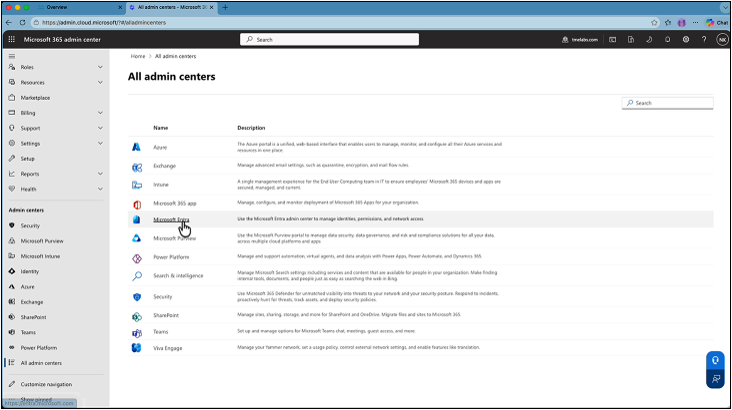Open SharePoint link in table
Image resolution: width=732 pixels, height=410 pixels.
pyautogui.click(x=166, y=316)
